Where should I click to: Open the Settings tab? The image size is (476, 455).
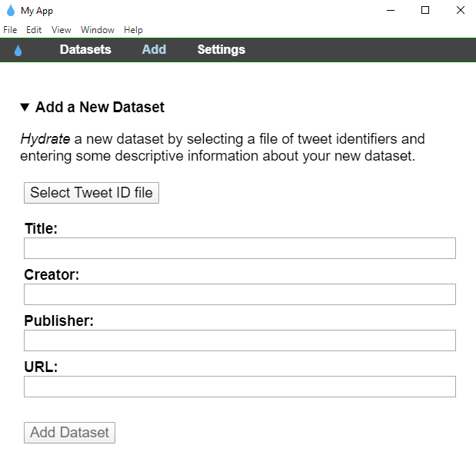coord(221,50)
